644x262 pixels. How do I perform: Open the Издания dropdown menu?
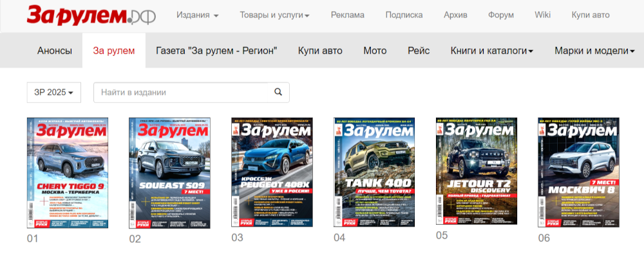(x=198, y=15)
